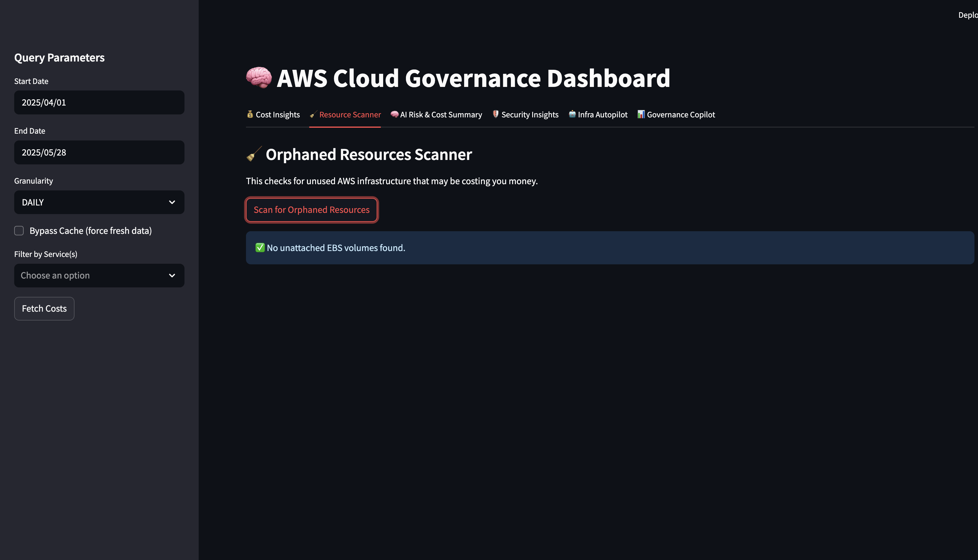Click the chart icon on Governance Copilot tab
Image resolution: width=978 pixels, height=560 pixels.
tap(641, 114)
